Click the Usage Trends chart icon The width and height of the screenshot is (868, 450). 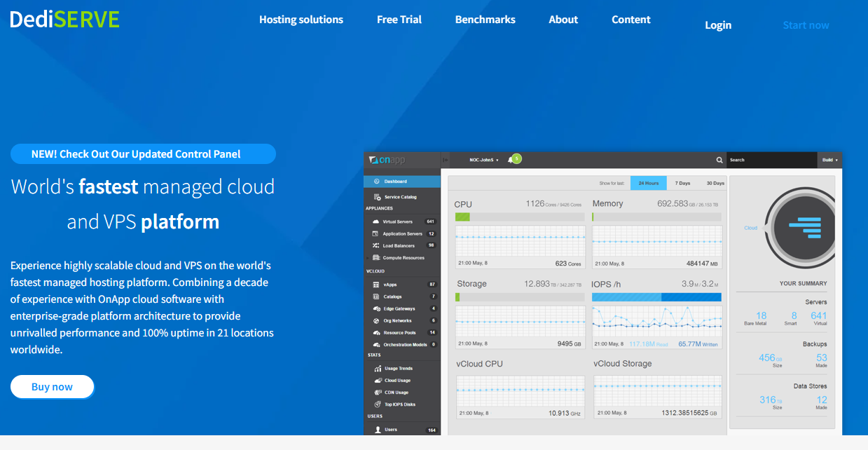coord(378,369)
